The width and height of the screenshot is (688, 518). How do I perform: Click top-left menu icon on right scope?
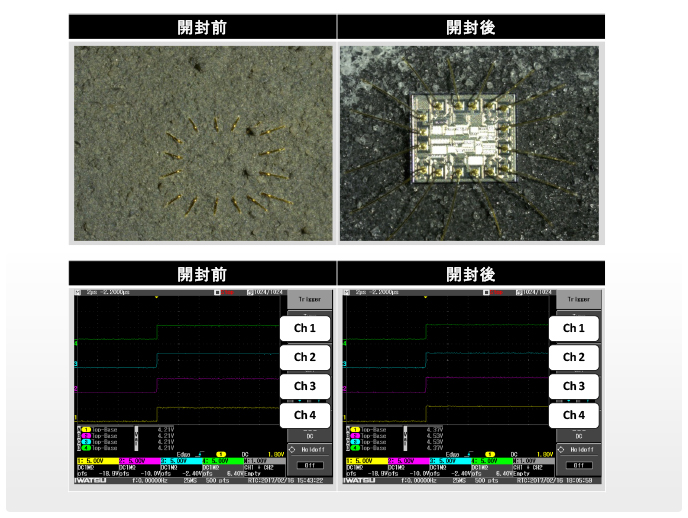point(347,292)
